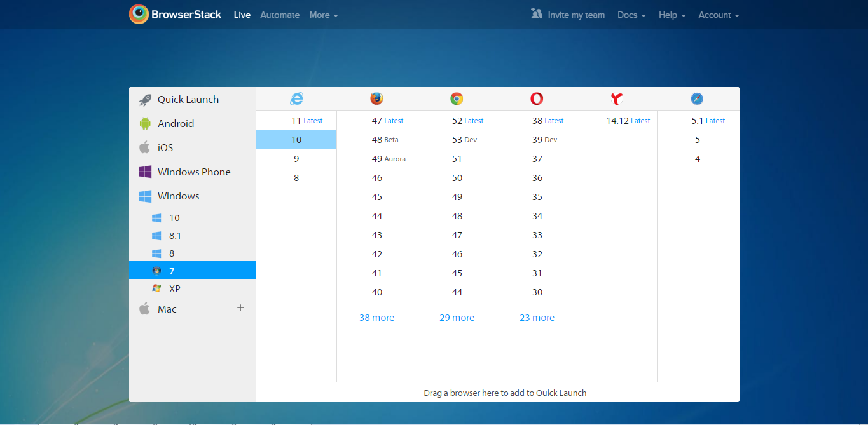
Task: Select the Internet Explorer browser icon
Action: point(296,98)
